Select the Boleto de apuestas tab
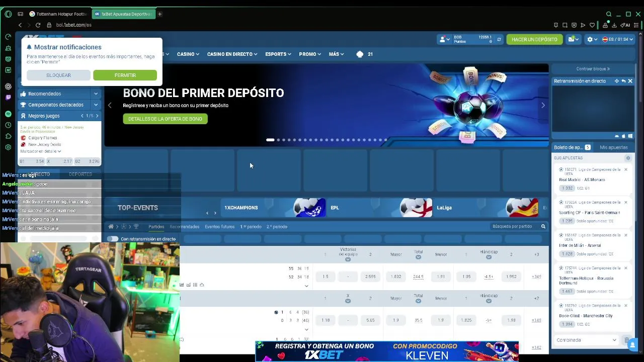Screen dimensions: 644x362 [x=573, y=147]
